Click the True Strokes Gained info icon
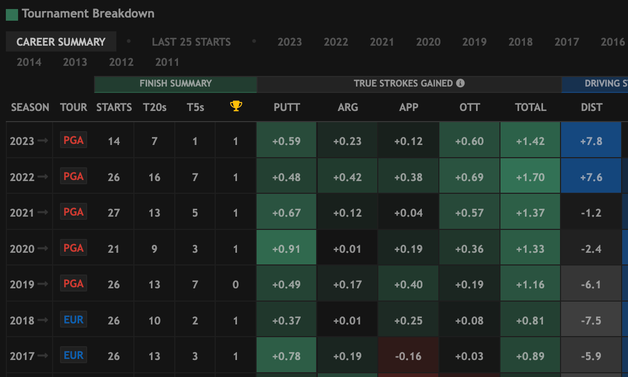 (461, 83)
